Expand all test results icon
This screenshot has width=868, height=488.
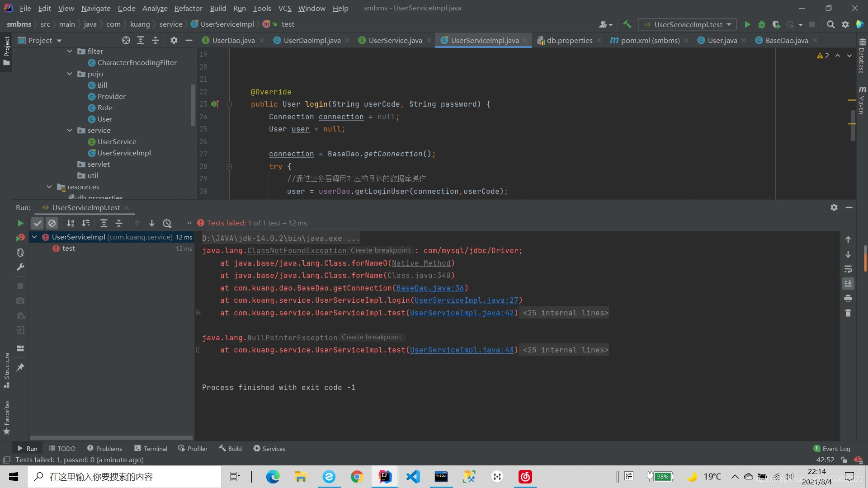click(x=104, y=223)
